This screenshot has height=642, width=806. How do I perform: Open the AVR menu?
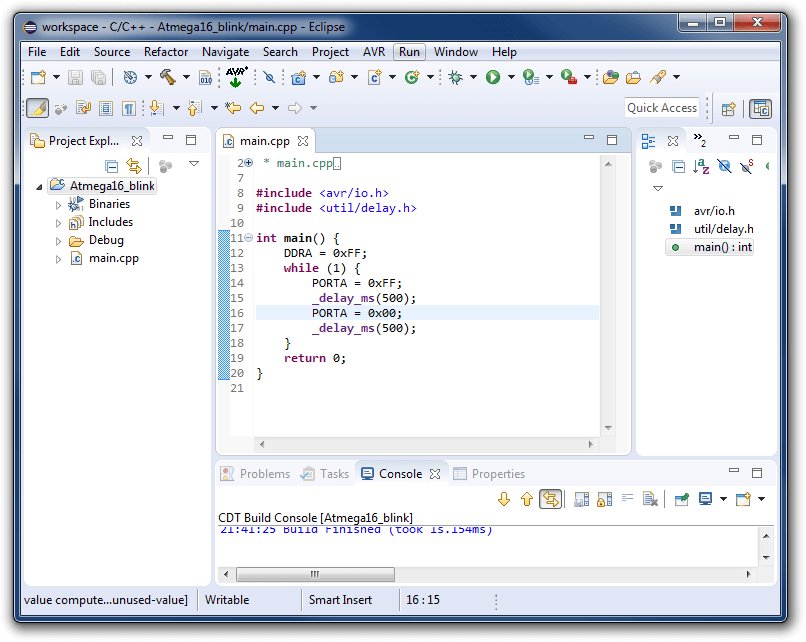click(x=374, y=52)
